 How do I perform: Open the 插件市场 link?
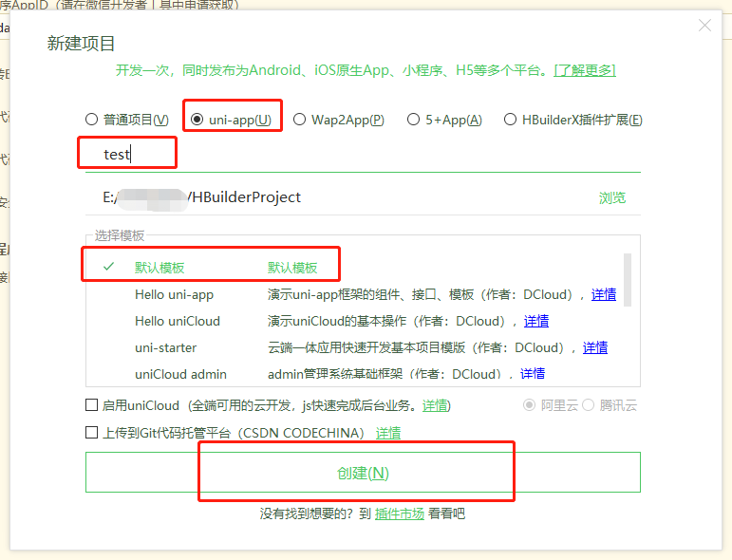click(x=399, y=513)
